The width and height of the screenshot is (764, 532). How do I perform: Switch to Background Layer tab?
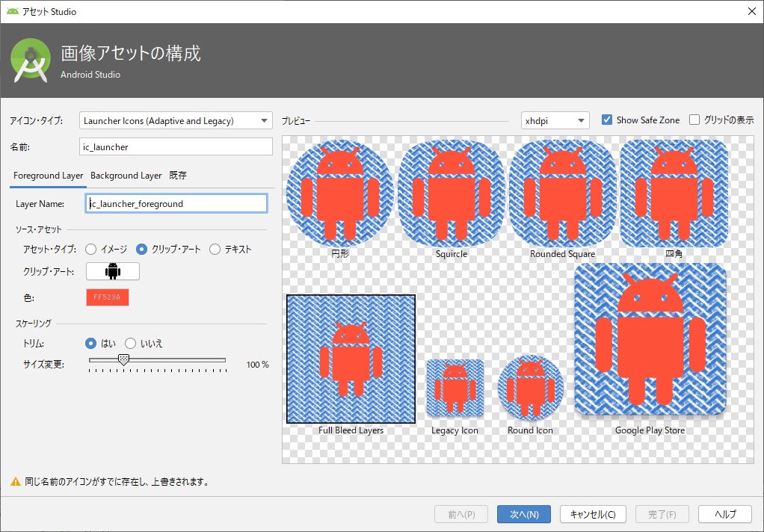click(x=126, y=176)
